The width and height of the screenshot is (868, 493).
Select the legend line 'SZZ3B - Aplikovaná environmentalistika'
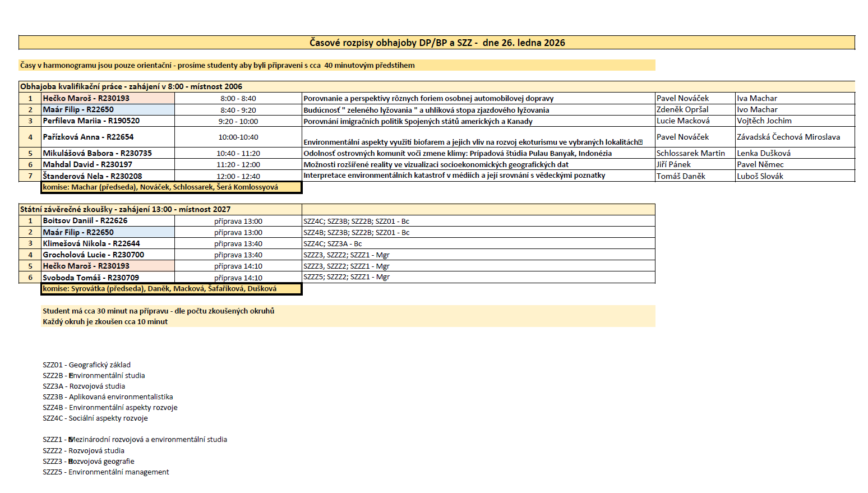point(108,397)
